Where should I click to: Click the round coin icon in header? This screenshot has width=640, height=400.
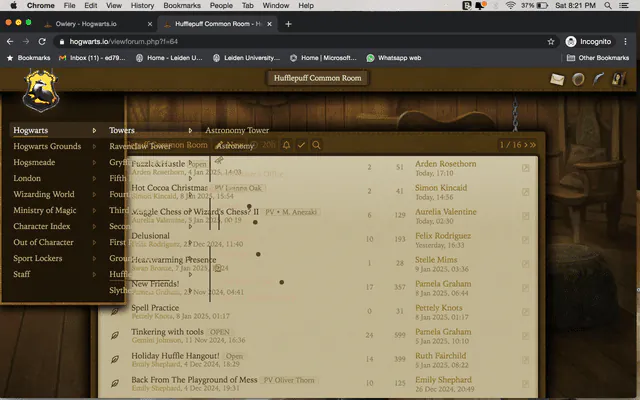click(578, 79)
